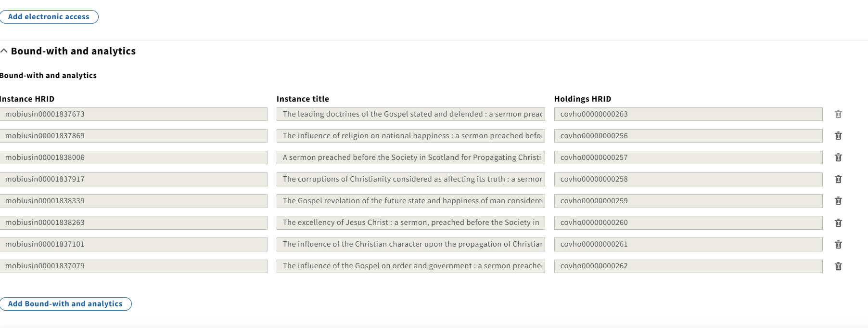Image resolution: width=868 pixels, height=328 pixels.
Task: Click the 'leading doctrines of the Gospel' title field
Action: 411,114
